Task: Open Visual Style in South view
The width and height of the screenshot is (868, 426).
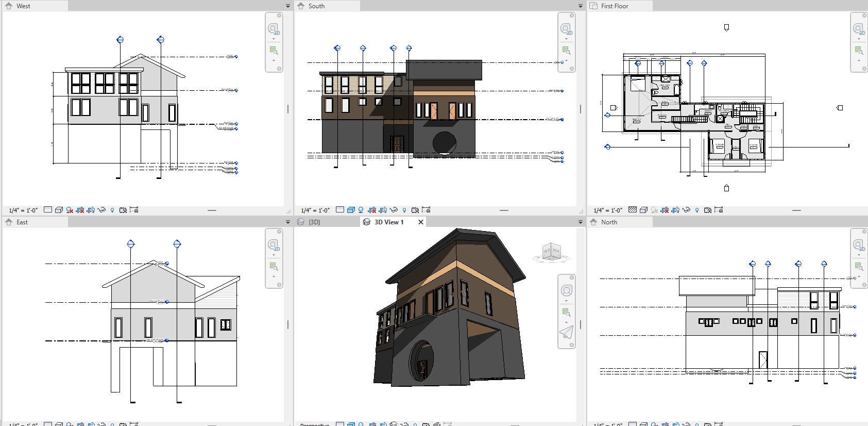Action: 351,210
